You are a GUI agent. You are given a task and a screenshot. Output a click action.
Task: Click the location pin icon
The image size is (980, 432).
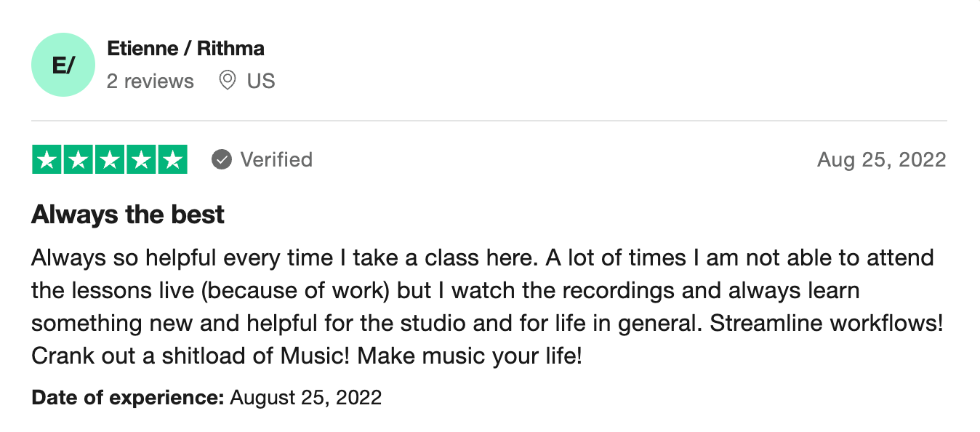pyautogui.click(x=228, y=80)
